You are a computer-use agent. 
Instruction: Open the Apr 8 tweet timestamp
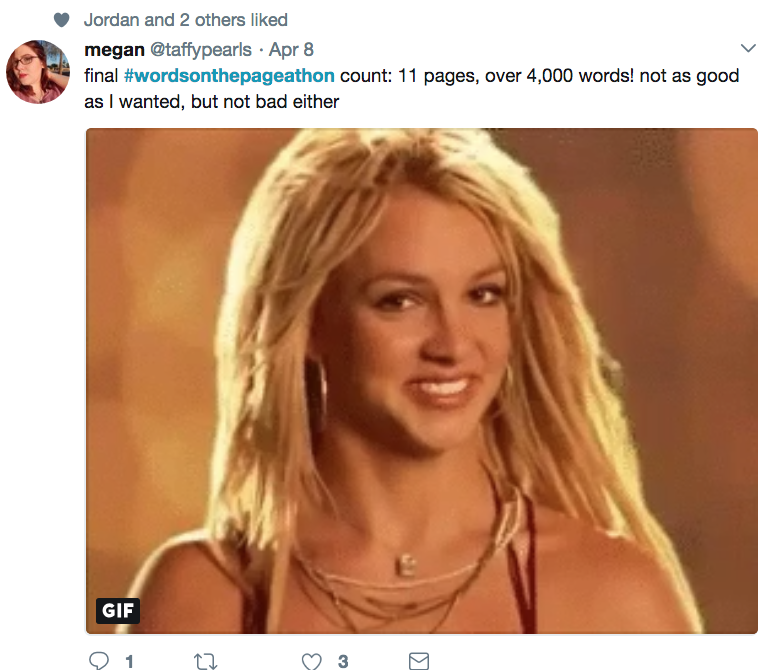click(x=291, y=49)
